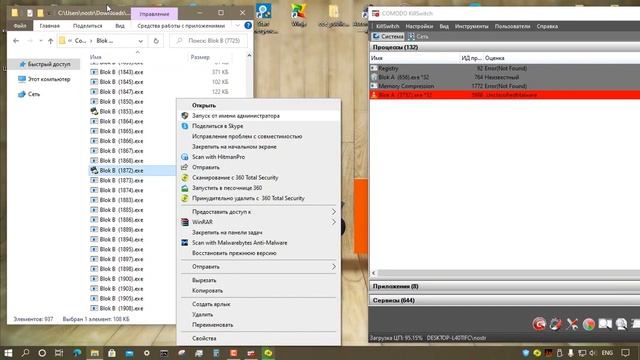Viewport: 640px width, 360px height.
Task: Open Application Tools ribbon tab
Action: coord(181,26)
